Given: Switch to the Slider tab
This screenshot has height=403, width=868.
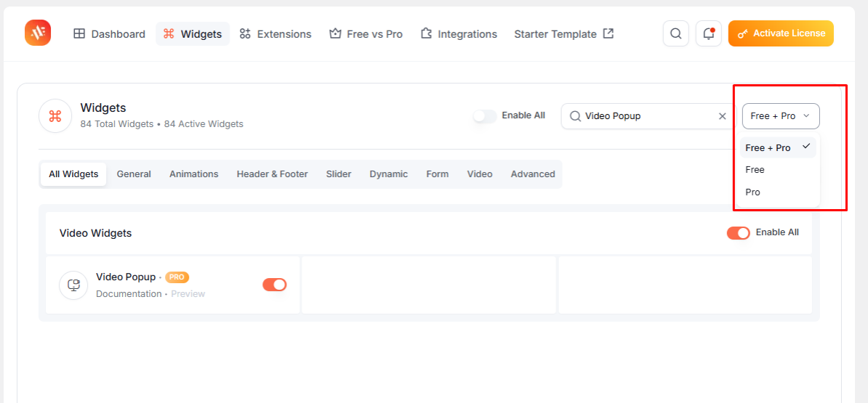Looking at the screenshot, I should tap(339, 174).
